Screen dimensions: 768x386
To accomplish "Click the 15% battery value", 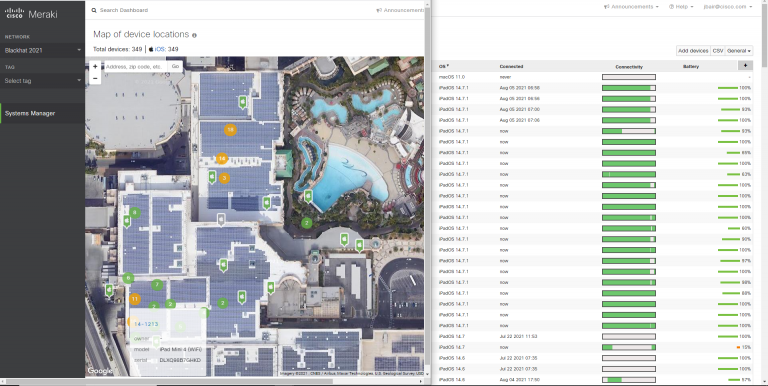I will coord(746,347).
